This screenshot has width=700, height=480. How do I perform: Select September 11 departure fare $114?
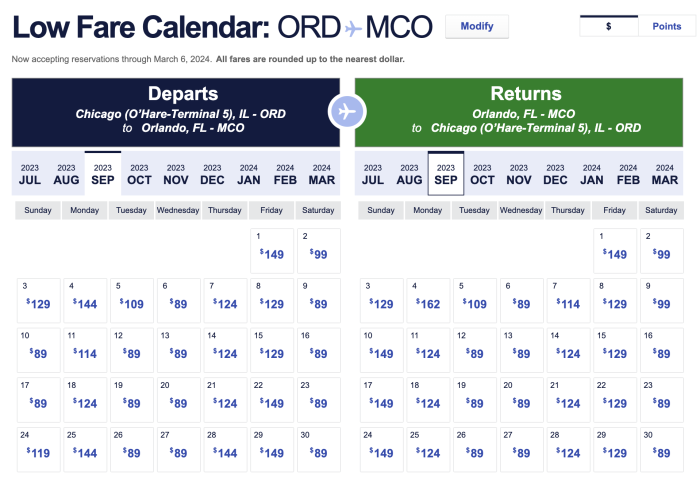point(85,348)
